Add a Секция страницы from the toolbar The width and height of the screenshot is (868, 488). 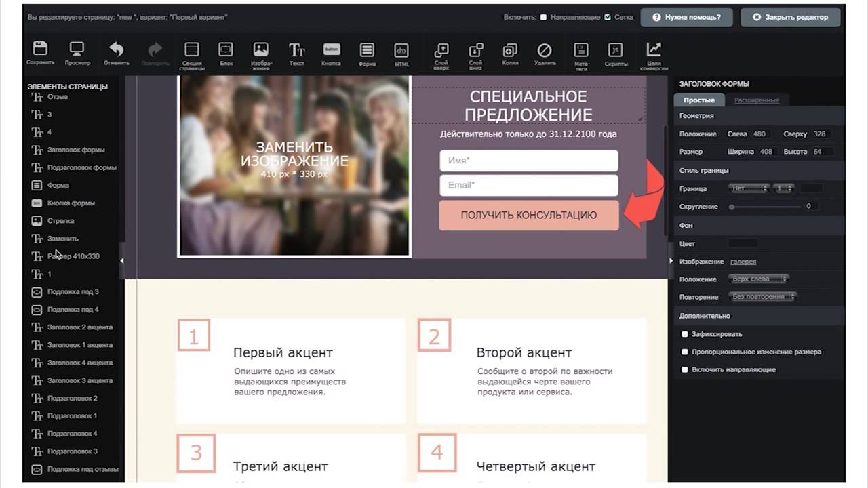click(192, 49)
